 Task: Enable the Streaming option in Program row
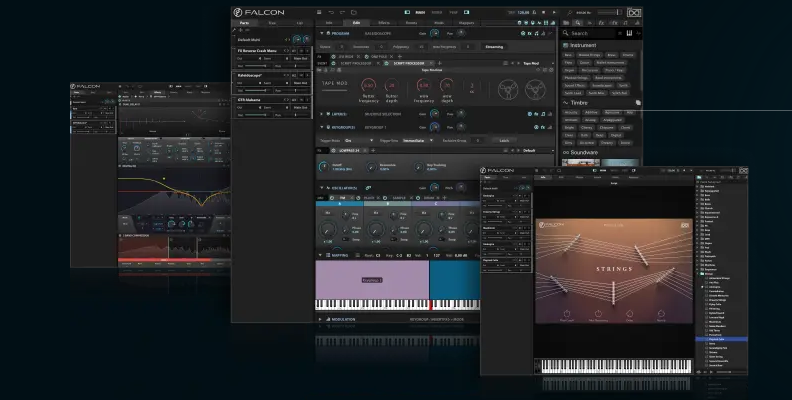click(x=495, y=46)
